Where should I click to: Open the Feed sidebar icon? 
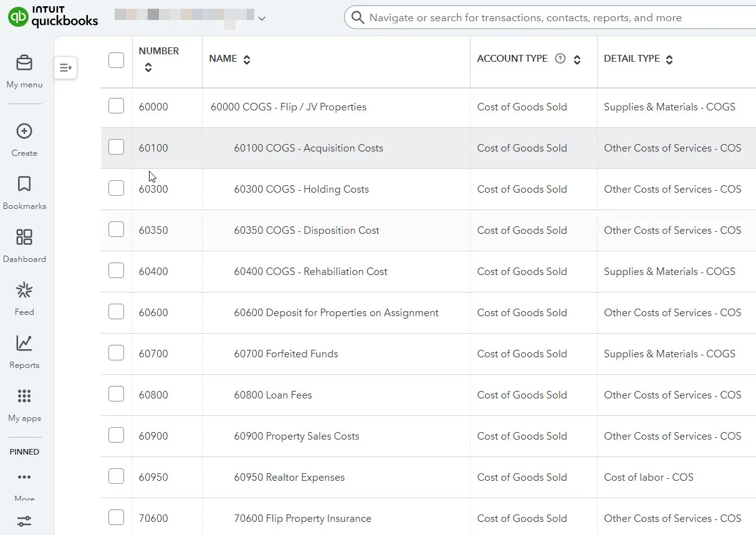(24, 291)
